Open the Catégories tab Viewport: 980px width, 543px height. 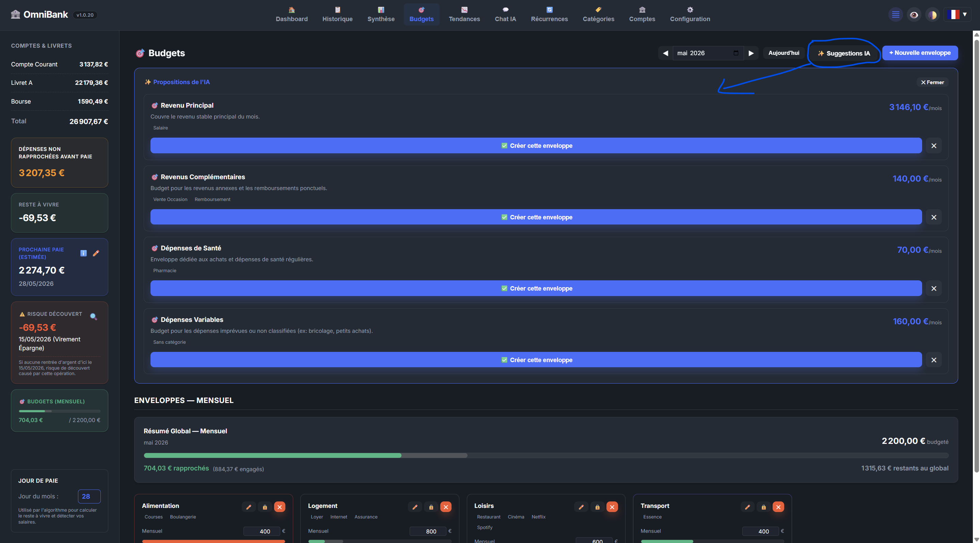(598, 14)
